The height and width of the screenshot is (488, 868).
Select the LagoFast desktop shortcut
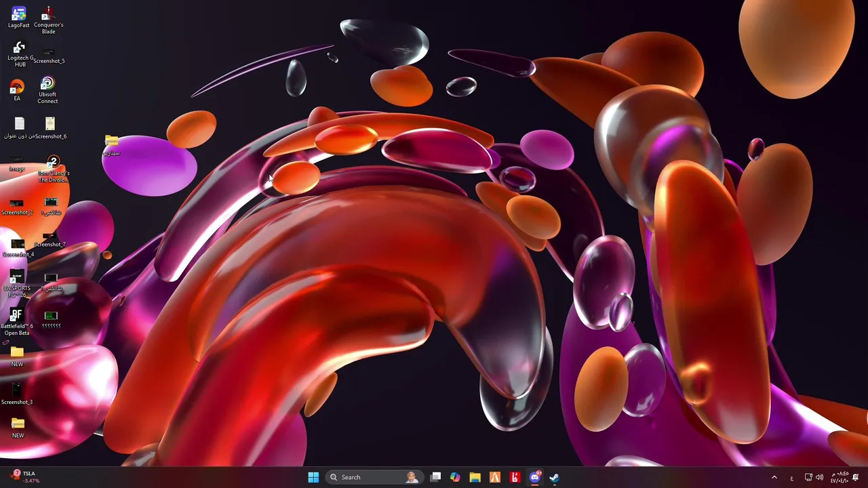click(18, 17)
